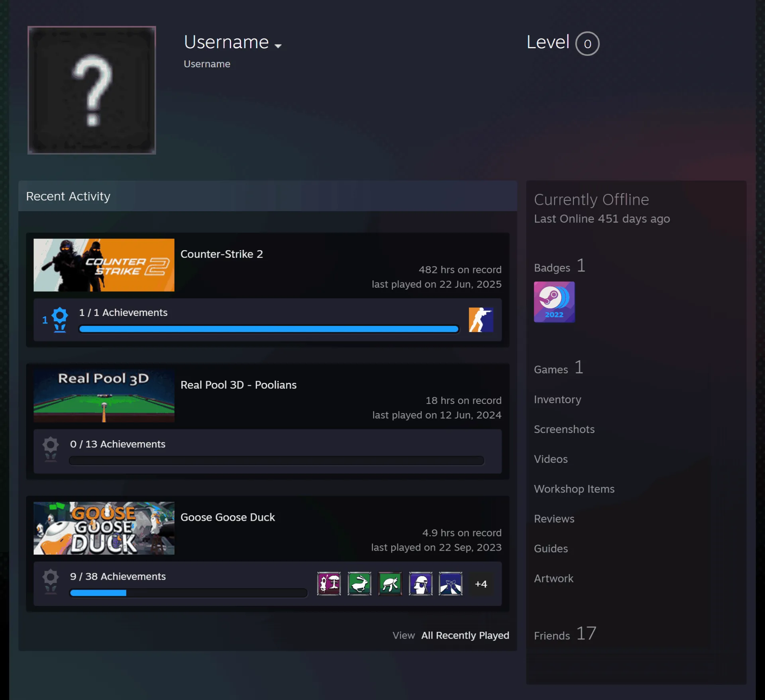Expand the Username dropdown arrow
Screen dimensions: 765x700
tap(278, 46)
